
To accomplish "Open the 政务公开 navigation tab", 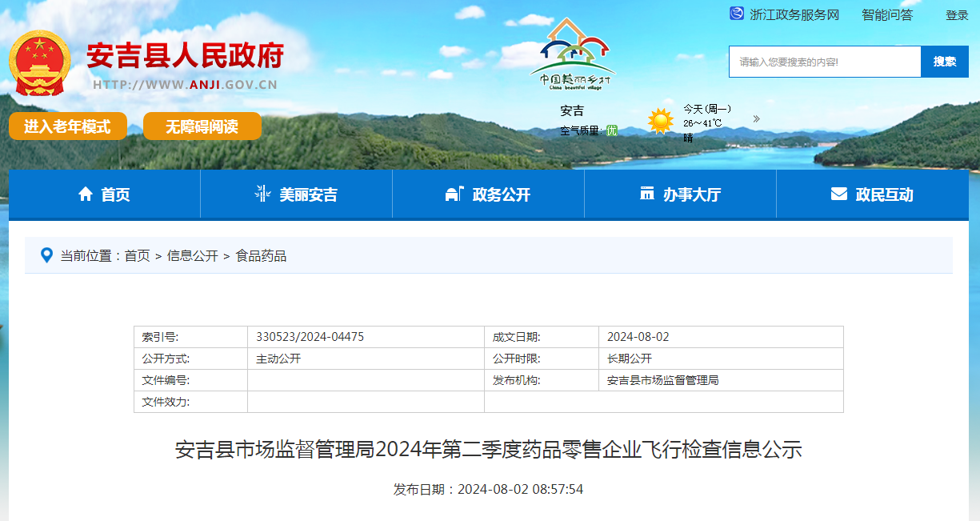I will (489, 194).
